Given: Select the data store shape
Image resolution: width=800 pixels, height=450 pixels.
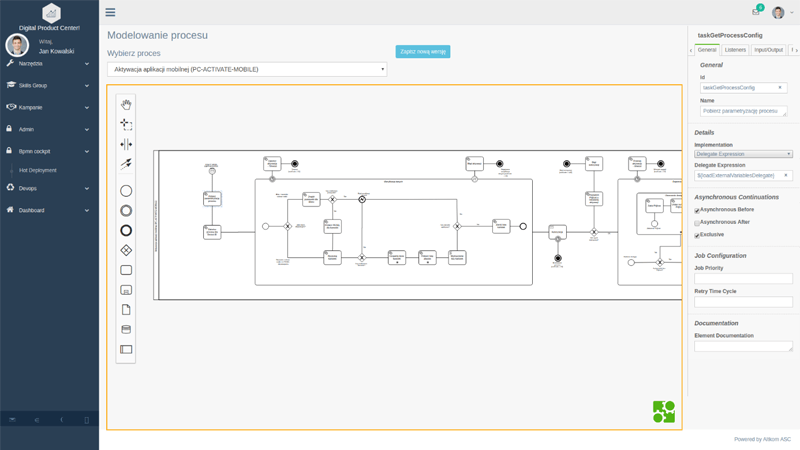Looking at the screenshot, I should point(126,329).
